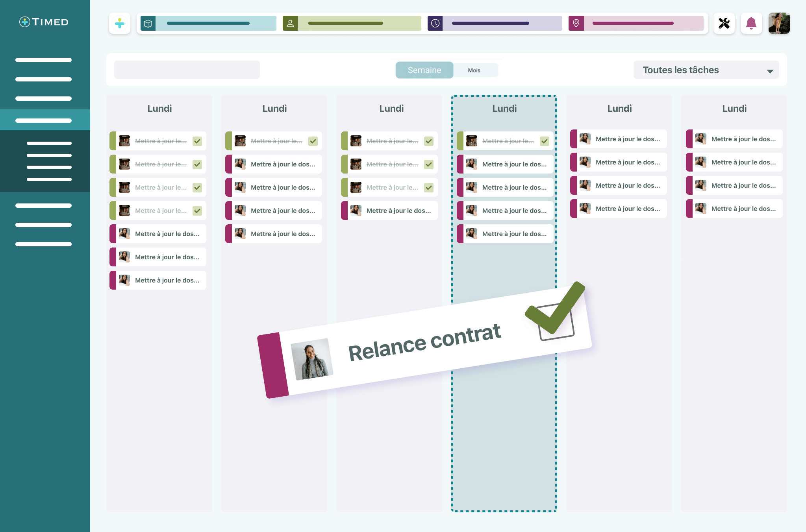Open the pink location pin icon
The height and width of the screenshot is (532, 806).
pos(576,24)
